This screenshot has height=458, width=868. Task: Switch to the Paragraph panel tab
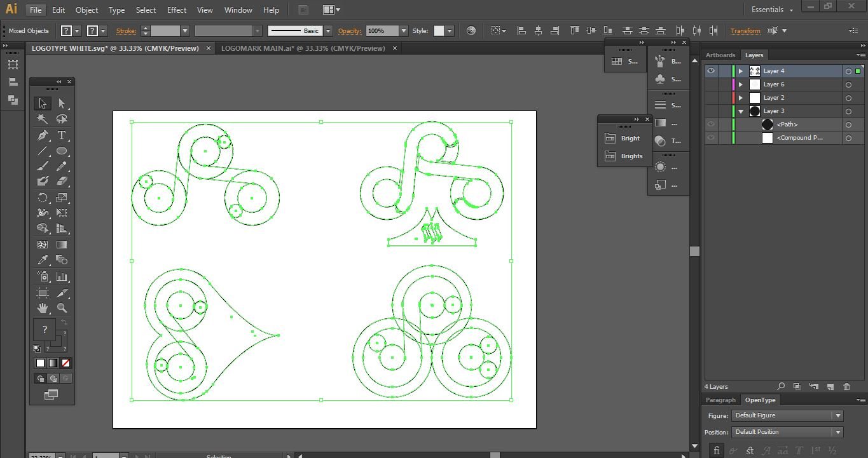(x=720, y=400)
